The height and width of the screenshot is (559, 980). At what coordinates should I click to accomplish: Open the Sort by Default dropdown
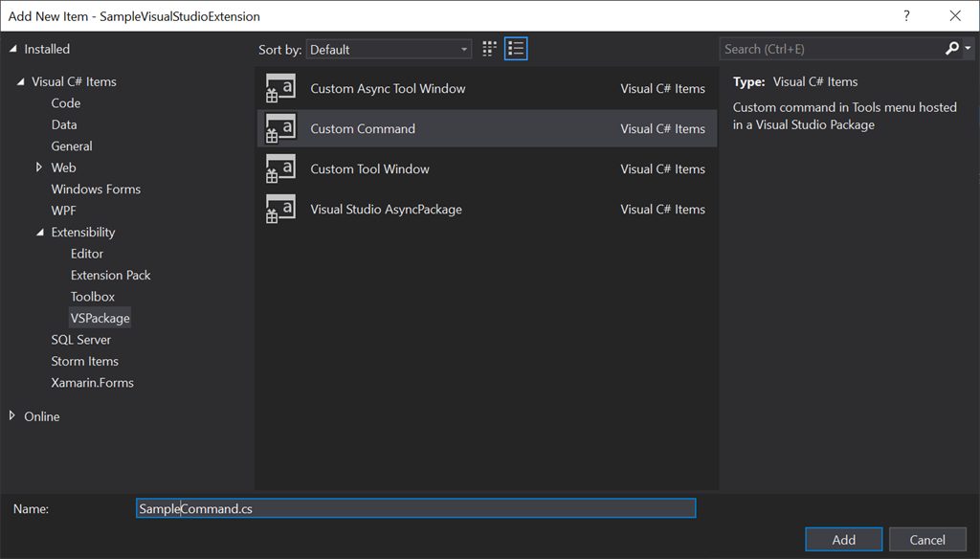coord(389,50)
